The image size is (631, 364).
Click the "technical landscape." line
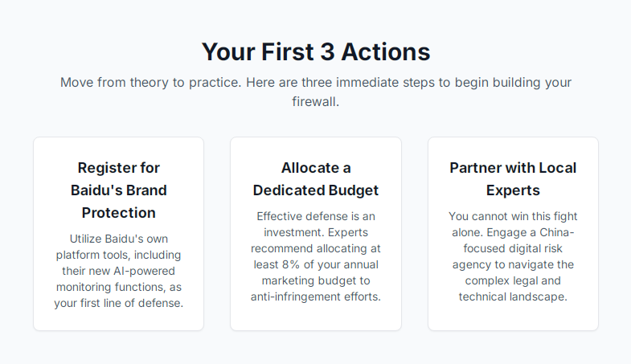point(513,297)
